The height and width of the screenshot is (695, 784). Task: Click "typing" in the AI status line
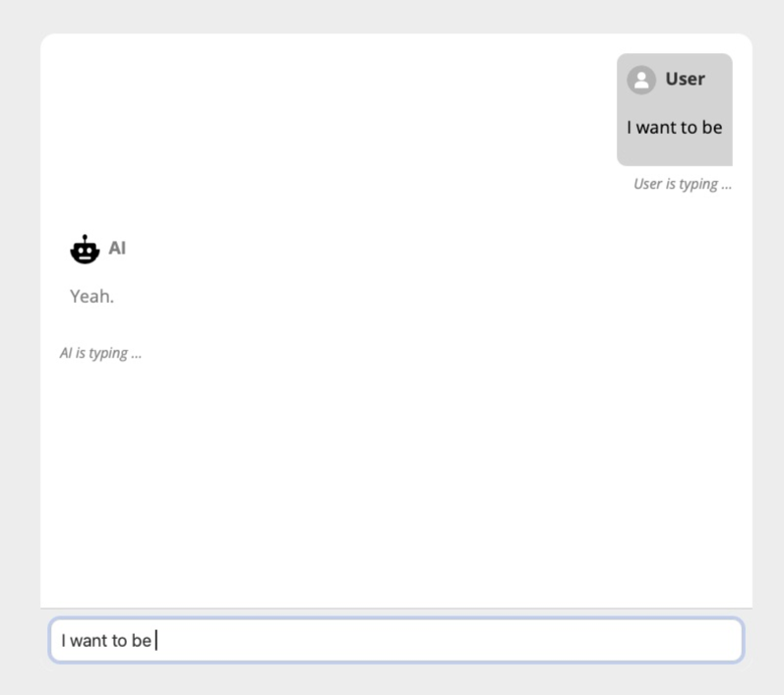[107, 353]
